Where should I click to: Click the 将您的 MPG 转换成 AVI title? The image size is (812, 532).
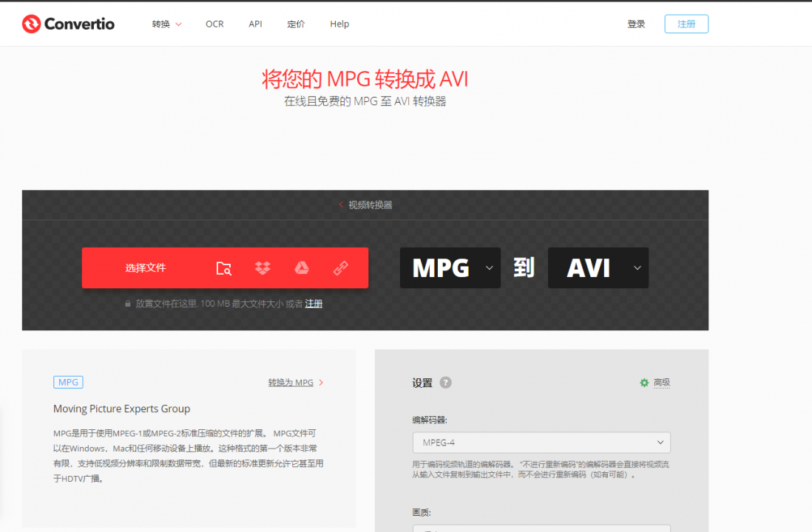[365, 79]
